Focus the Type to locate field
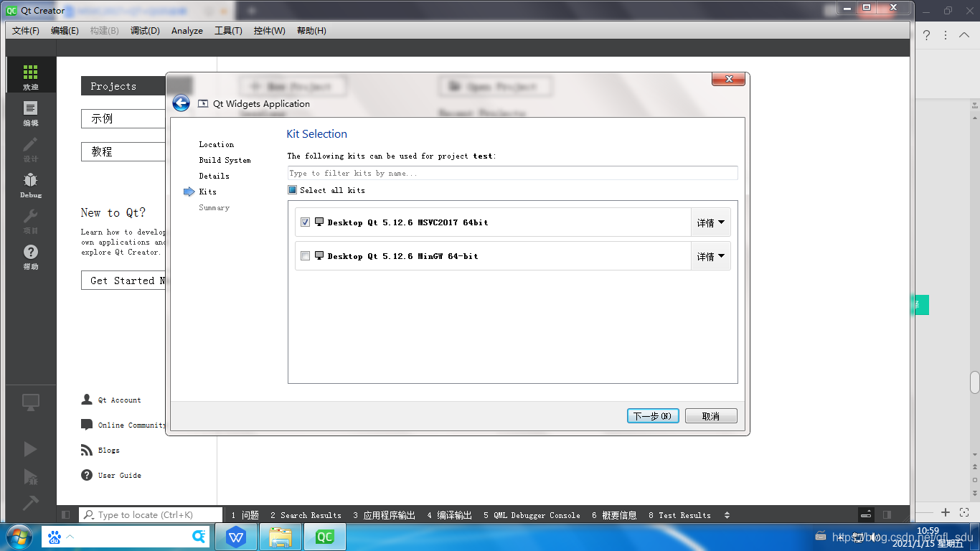Viewport: 980px width, 551px height. point(151,514)
